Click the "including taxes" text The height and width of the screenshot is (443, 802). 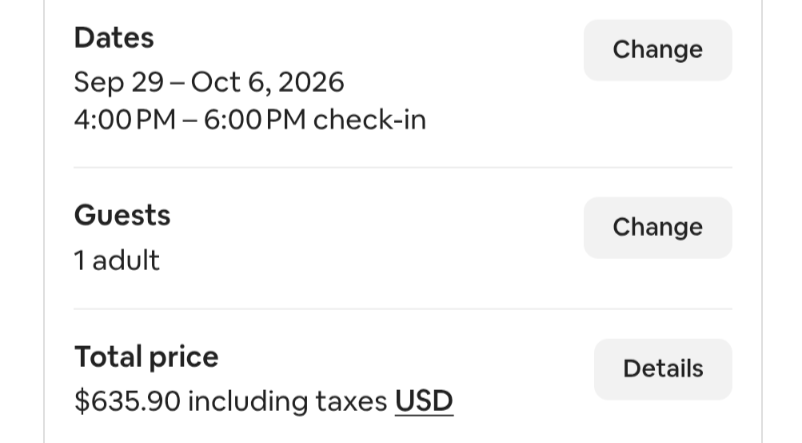(x=287, y=401)
